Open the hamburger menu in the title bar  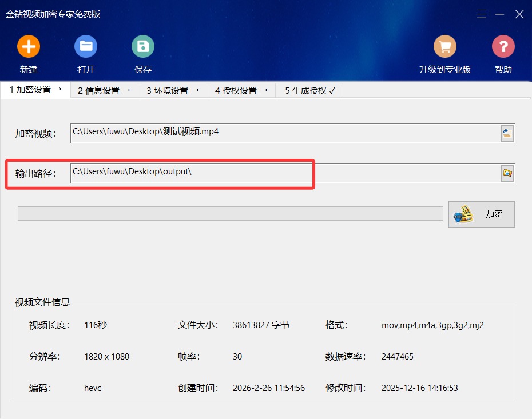coord(482,14)
